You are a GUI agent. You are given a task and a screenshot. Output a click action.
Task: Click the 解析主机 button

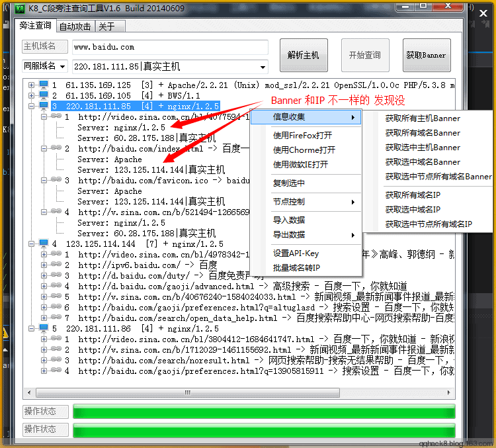pyautogui.click(x=304, y=56)
